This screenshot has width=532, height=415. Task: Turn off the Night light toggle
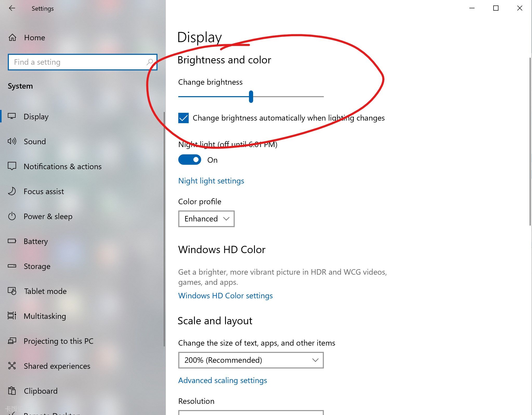(190, 160)
